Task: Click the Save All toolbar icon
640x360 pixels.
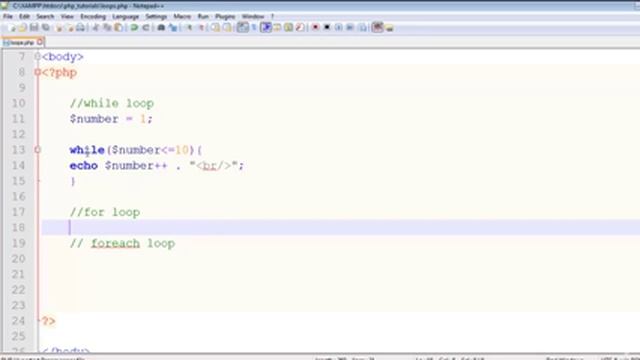Action: click(46, 28)
